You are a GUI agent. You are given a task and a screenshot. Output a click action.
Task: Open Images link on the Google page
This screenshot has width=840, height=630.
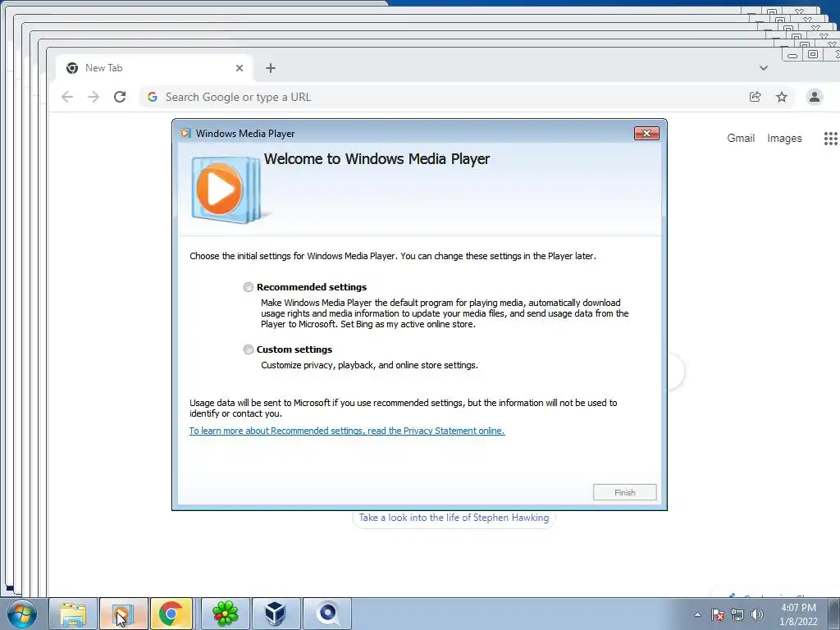tap(784, 138)
